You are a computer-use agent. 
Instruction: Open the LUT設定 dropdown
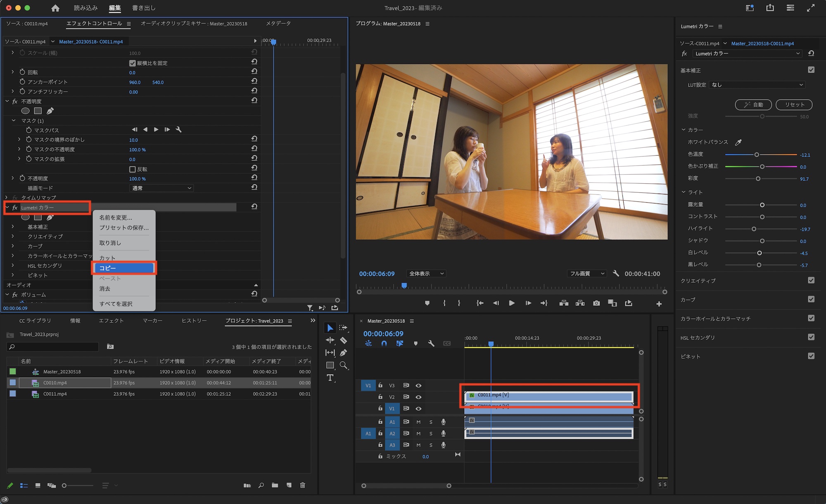757,85
